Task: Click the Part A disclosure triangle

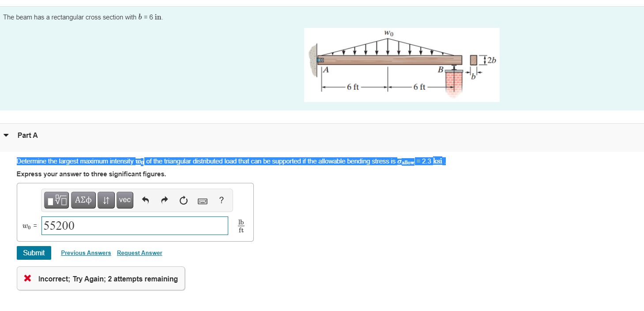Action: 6,135
